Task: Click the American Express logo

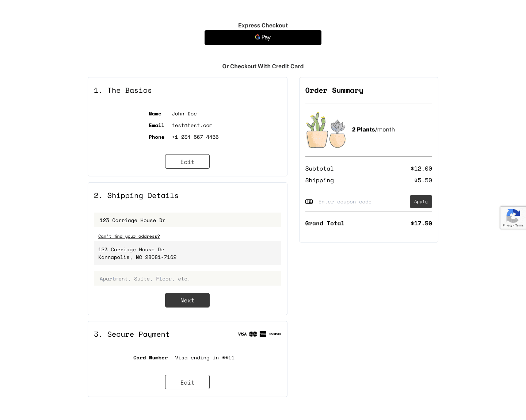Action: point(263,334)
